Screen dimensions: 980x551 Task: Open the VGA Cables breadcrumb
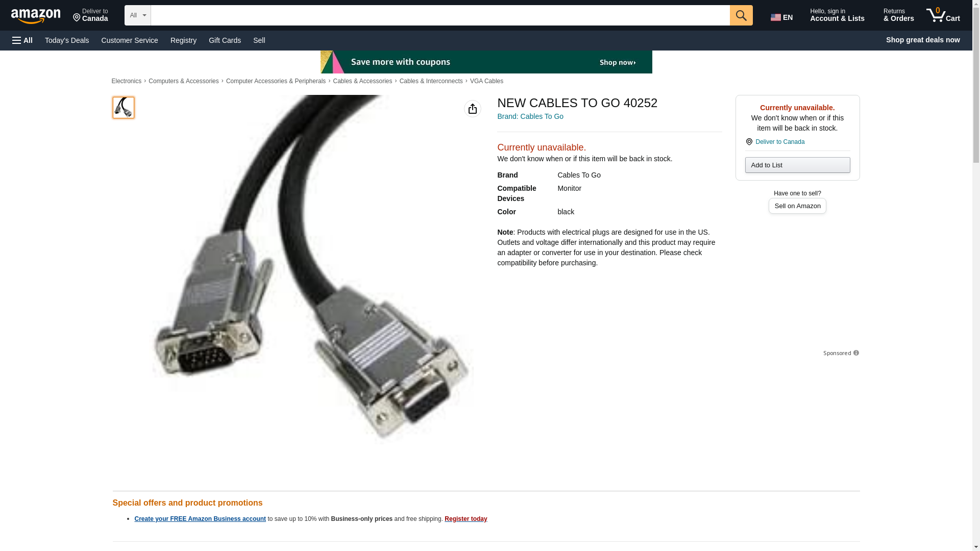point(486,81)
